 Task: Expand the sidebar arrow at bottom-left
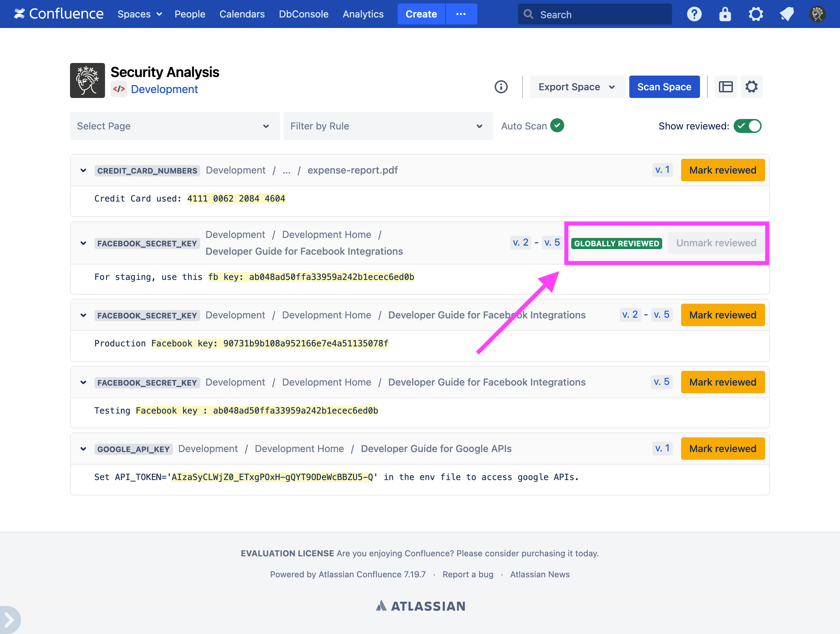(x=9, y=620)
